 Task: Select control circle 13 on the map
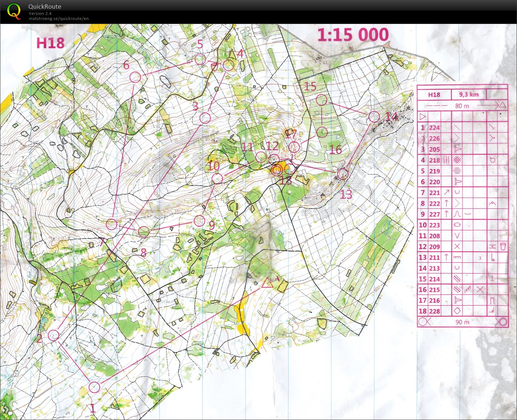click(x=342, y=174)
